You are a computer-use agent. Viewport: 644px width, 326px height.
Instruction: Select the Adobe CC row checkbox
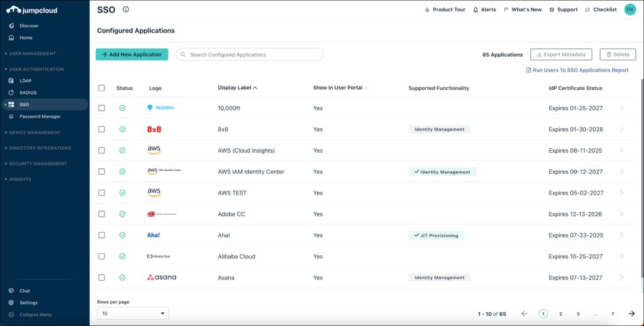point(102,214)
